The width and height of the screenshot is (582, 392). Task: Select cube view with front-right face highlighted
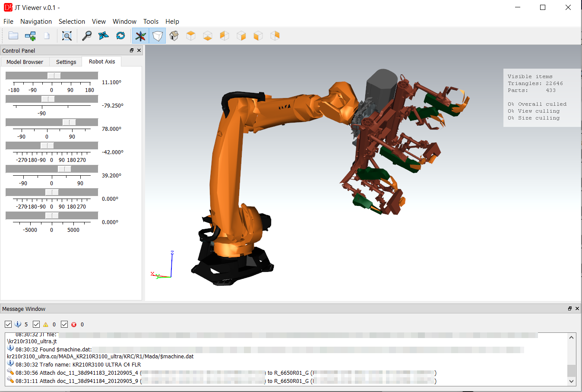[x=241, y=36]
